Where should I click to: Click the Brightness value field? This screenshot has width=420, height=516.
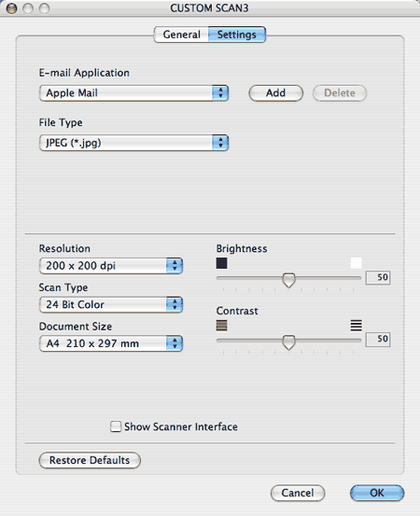[378, 277]
